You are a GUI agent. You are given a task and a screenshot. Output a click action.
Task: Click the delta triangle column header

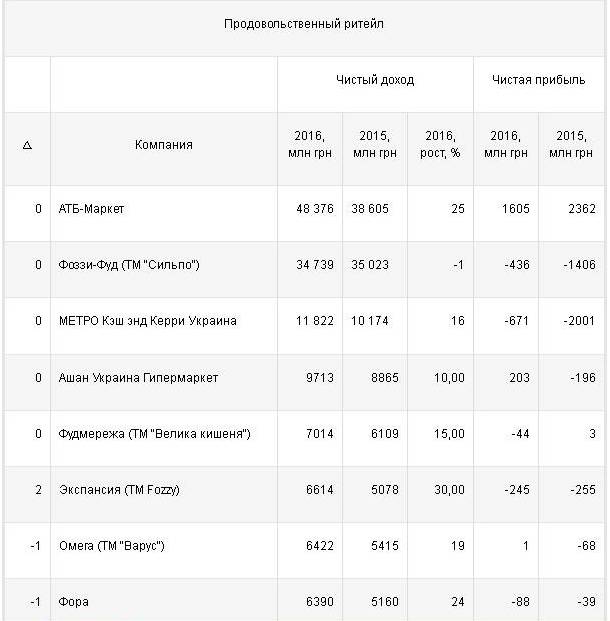pos(27,145)
